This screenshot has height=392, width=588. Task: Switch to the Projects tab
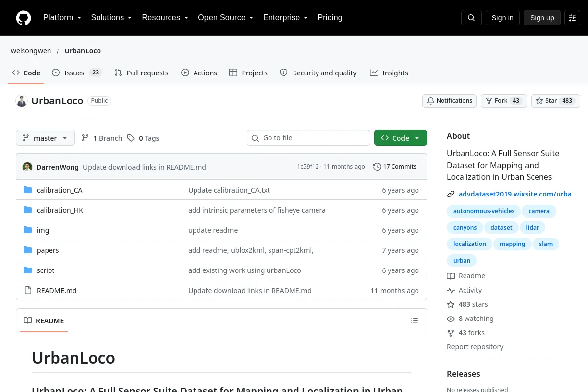248,73
